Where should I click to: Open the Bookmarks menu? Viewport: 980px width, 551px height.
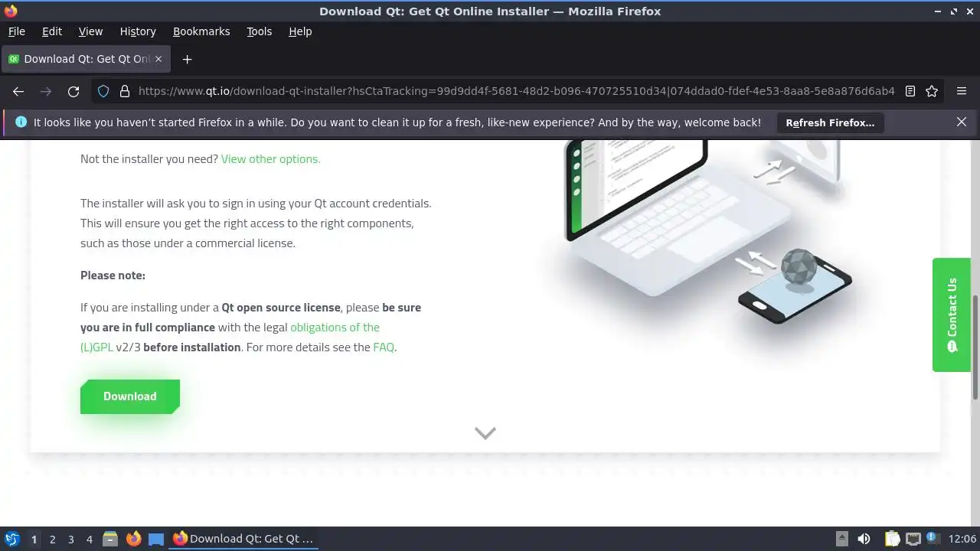(201, 31)
